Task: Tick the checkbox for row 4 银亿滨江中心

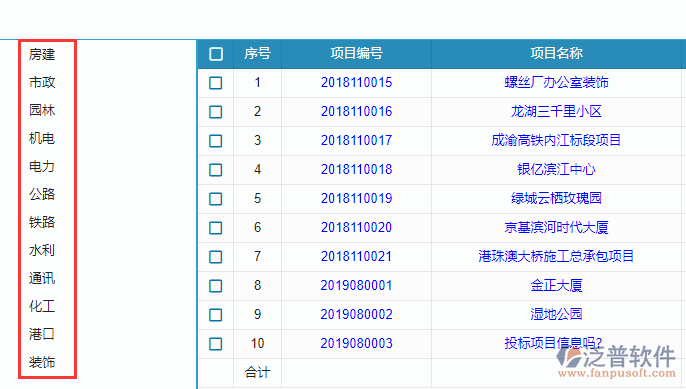Action: coord(216,170)
